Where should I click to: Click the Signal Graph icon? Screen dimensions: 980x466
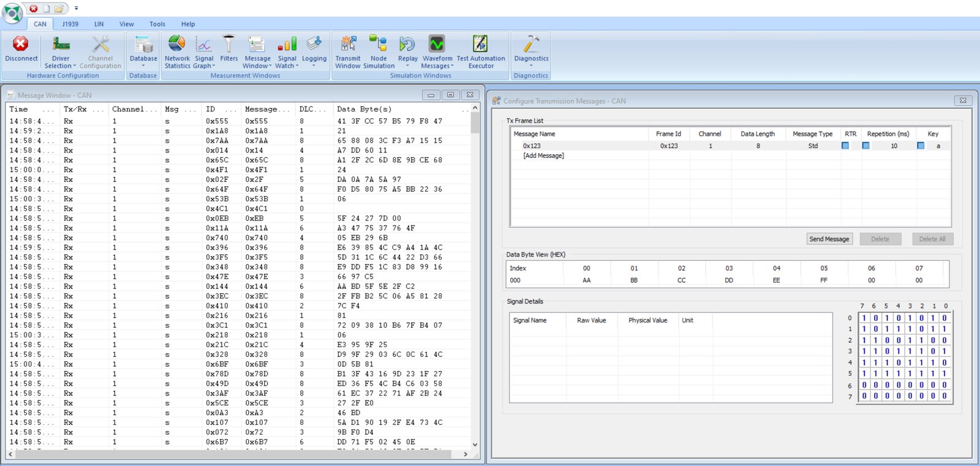(x=204, y=44)
